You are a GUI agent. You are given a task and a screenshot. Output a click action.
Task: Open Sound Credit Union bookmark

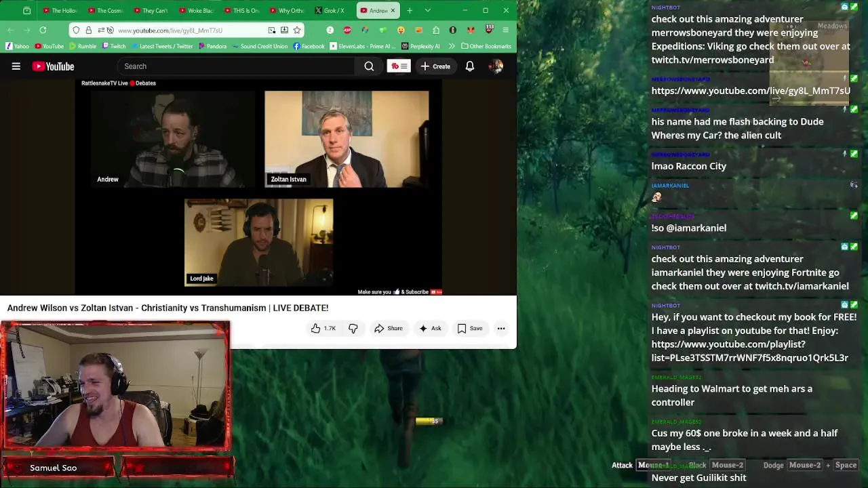pyautogui.click(x=260, y=46)
